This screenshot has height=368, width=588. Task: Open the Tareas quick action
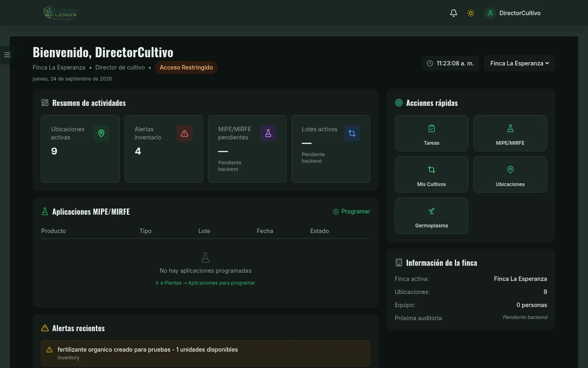point(432,133)
